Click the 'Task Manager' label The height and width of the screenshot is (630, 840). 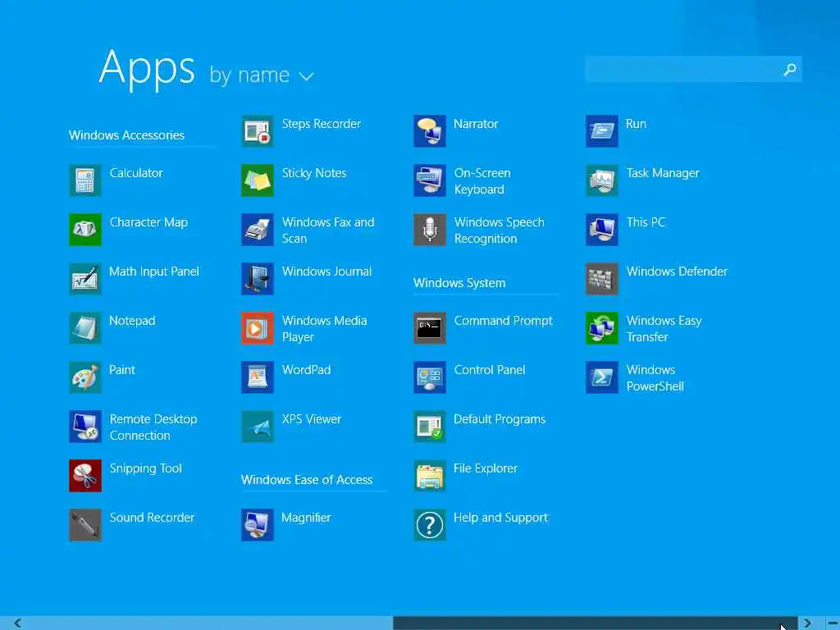pos(663,173)
